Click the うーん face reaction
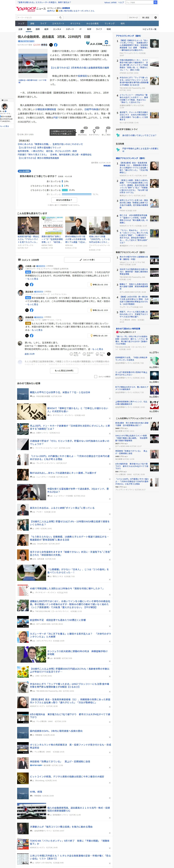 (97, 354)
